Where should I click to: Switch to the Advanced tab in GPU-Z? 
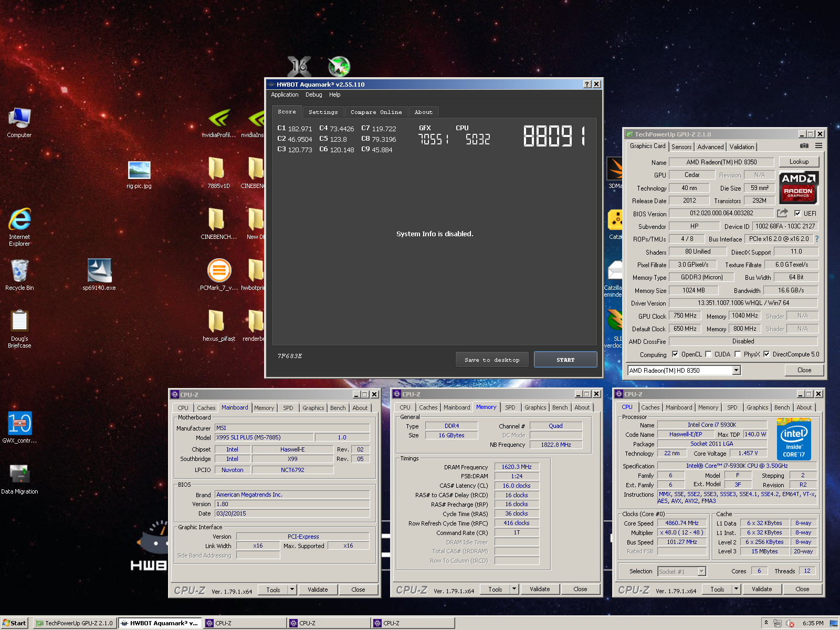click(x=710, y=147)
